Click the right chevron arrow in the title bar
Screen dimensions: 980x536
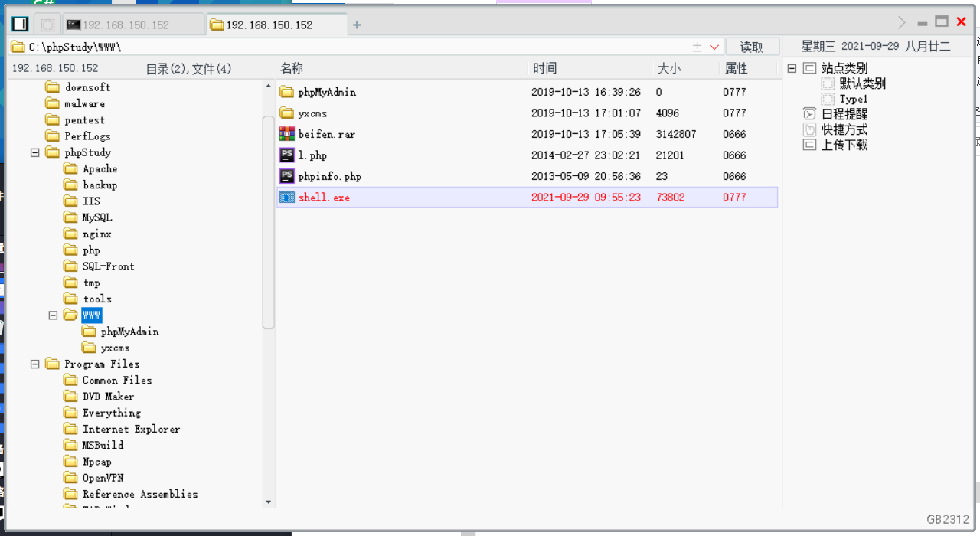tap(902, 22)
